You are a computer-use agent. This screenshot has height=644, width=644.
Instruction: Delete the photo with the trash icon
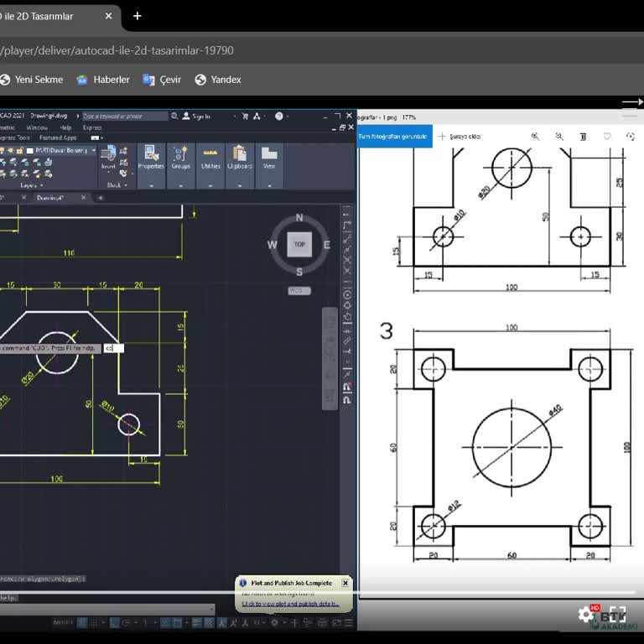[x=583, y=137]
